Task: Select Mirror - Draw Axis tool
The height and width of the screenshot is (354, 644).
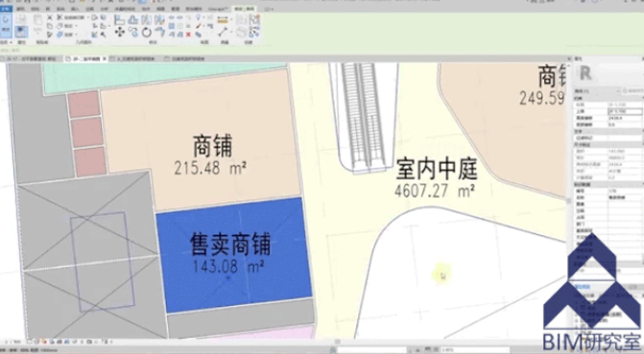Action: (159, 19)
